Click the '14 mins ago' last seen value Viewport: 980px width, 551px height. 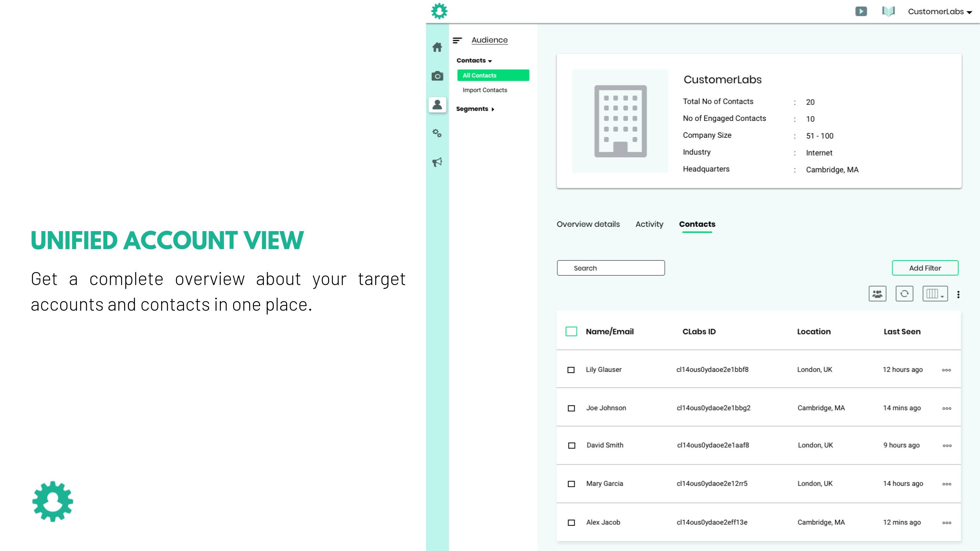click(902, 408)
